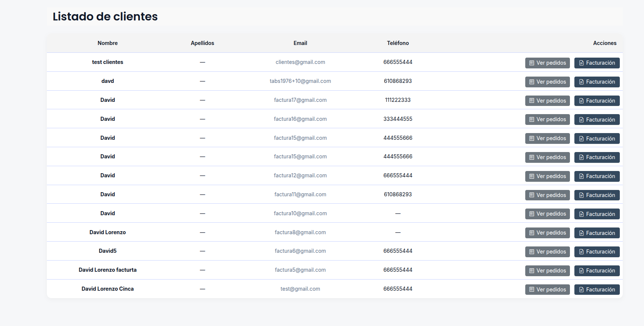The image size is (644, 326).
Task: Click the invoice document icon for factura16@gmail.com
Action: click(x=581, y=120)
